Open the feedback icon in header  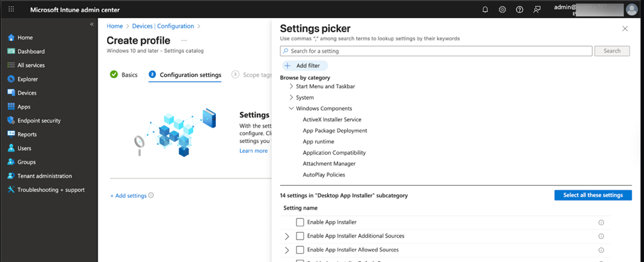coord(537,10)
